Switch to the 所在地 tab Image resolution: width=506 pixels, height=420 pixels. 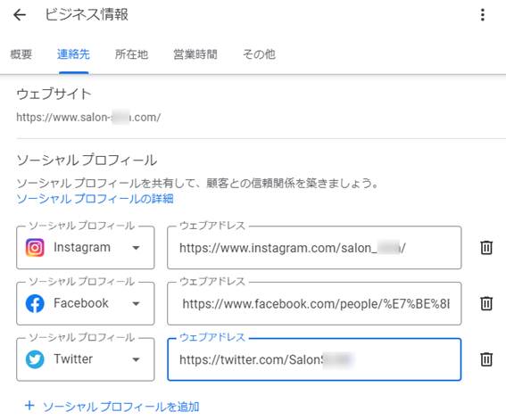[x=131, y=54]
